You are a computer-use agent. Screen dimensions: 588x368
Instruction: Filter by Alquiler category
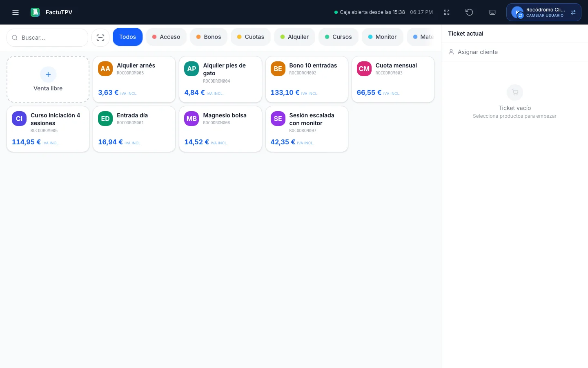[x=294, y=37]
